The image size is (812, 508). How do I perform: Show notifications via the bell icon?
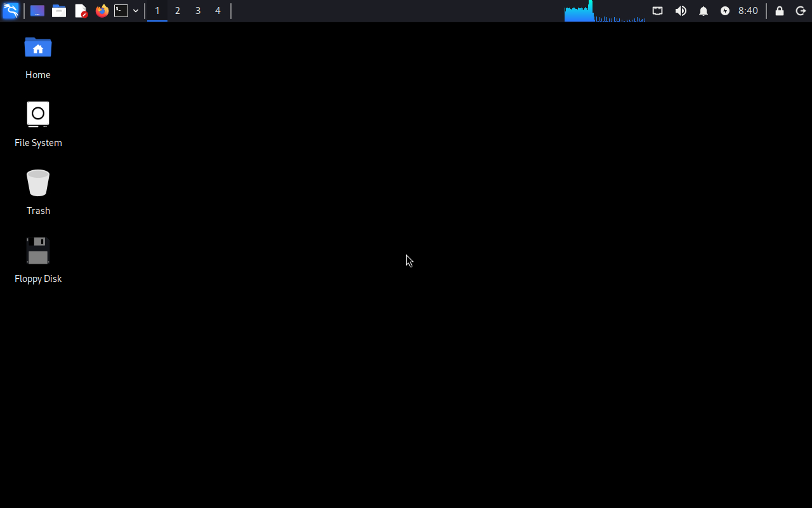[704, 11]
